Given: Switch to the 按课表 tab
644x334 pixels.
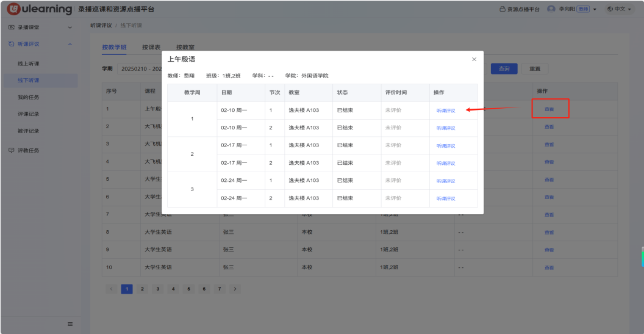Looking at the screenshot, I should (151, 47).
